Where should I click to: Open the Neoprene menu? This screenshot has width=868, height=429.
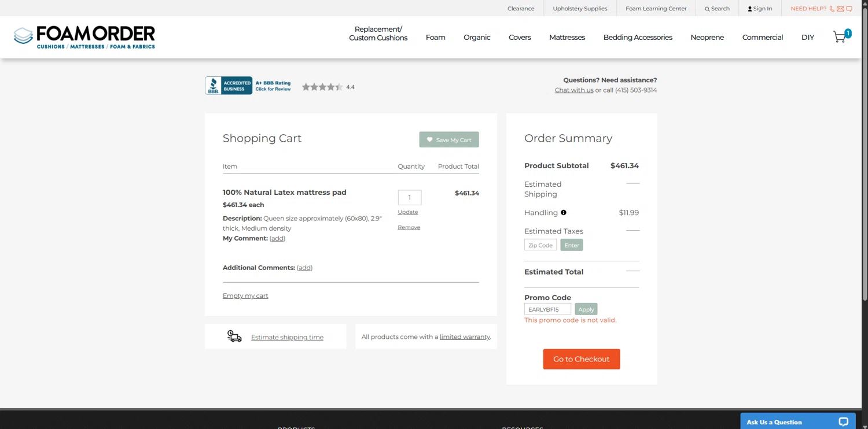tap(707, 38)
